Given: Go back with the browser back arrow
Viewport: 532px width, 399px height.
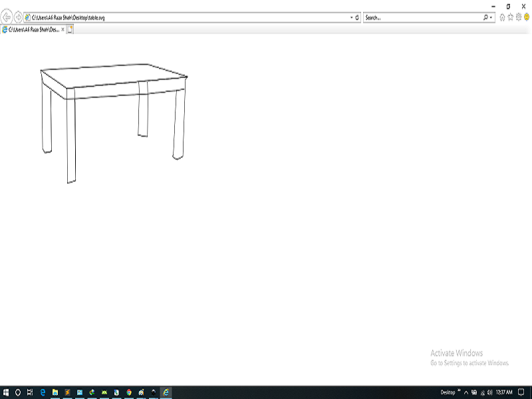Looking at the screenshot, I should pos(7,17).
